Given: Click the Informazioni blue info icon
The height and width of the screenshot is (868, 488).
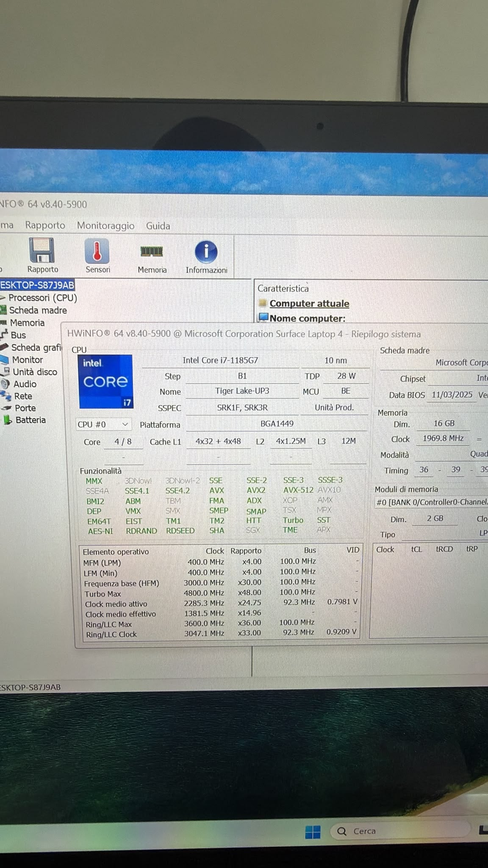Looking at the screenshot, I should tap(206, 252).
